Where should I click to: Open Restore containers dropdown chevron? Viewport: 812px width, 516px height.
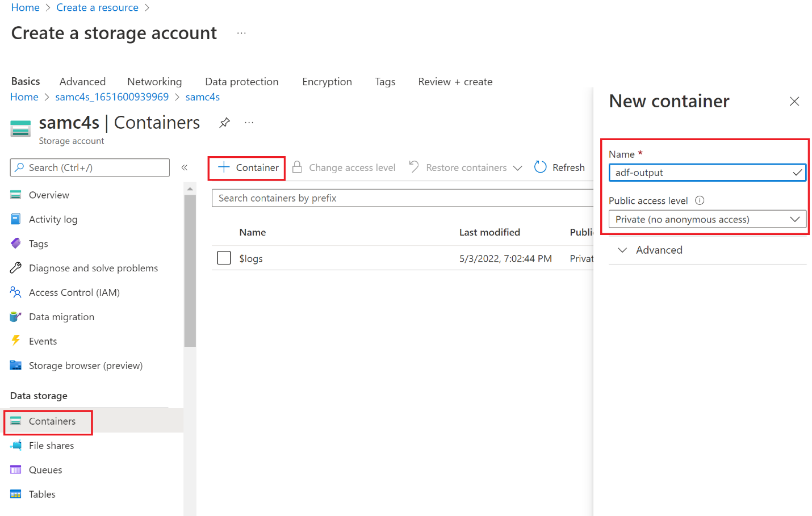click(517, 168)
